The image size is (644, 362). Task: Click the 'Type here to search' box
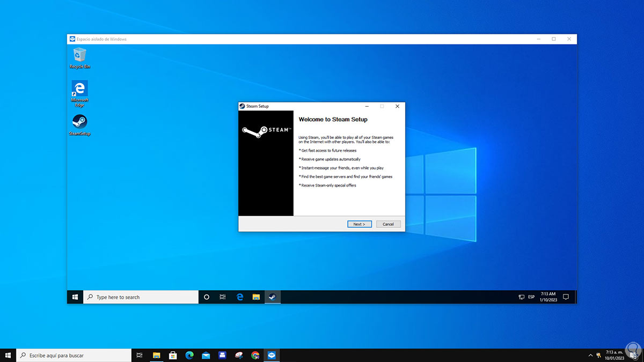141,297
